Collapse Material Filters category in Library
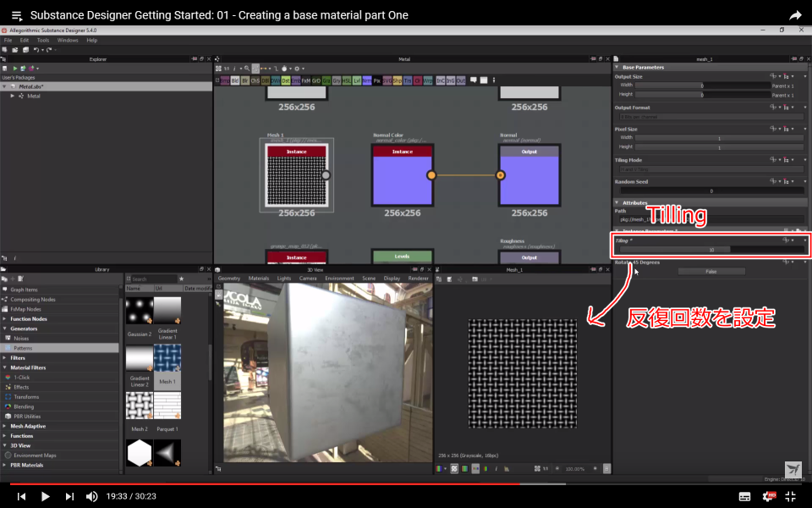This screenshot has height=508, width=812. point(5,367)
